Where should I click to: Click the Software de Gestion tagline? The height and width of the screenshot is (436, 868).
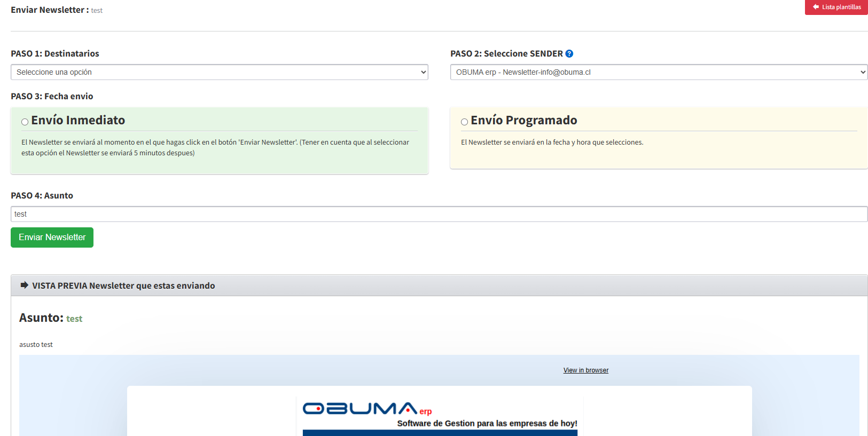(487, 424)
